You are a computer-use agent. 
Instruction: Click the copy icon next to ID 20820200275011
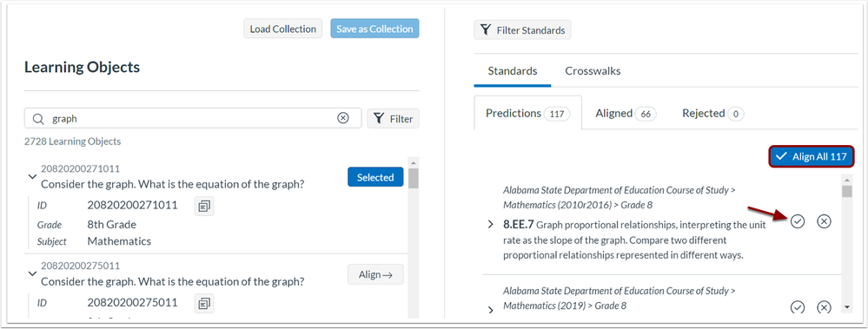point(203,303)
